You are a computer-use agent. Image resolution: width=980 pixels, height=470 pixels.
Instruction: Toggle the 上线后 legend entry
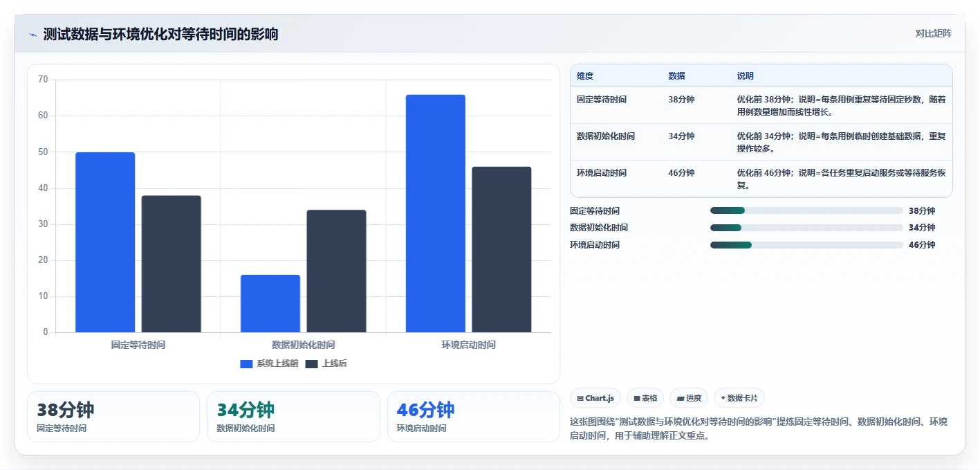click(x=326, y=363)
